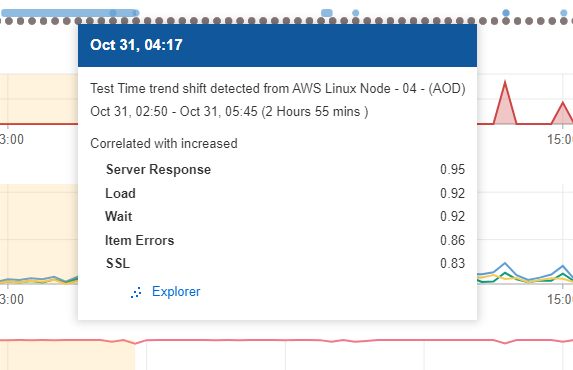Click the scatter-dots icon beside Explorer
Viewport: 573px width, 370px height.
click(136, 292)
